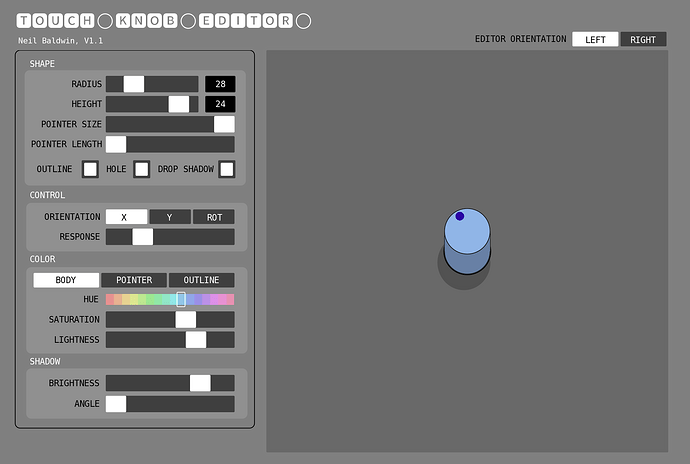Click the LIGHTNESS slider handle
690x464 pixels.
click(x=196, y=340)
